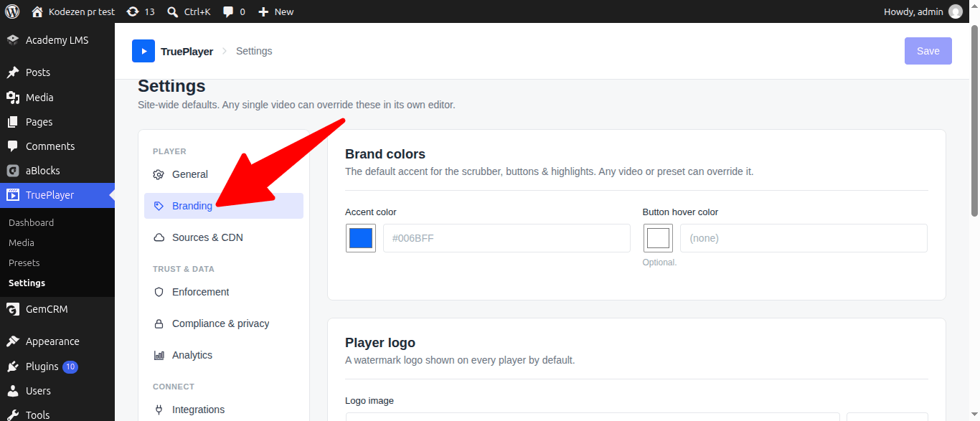Image resolution: width=980 pixels, height=421 pixels.
Task: Click the Posts pin icon
Action: [13, 72]
